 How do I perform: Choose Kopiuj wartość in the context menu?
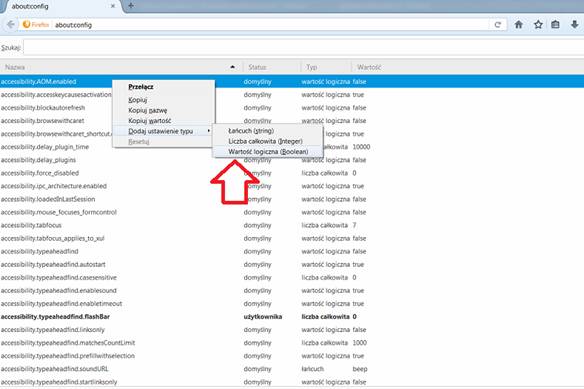164,121
